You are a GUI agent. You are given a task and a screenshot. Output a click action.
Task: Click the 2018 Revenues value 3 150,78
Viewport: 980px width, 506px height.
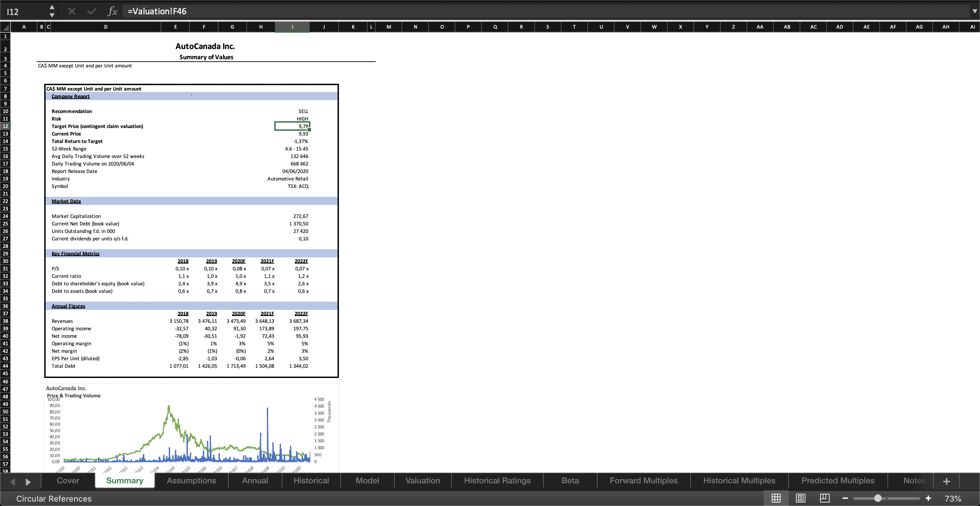point(179,321)
